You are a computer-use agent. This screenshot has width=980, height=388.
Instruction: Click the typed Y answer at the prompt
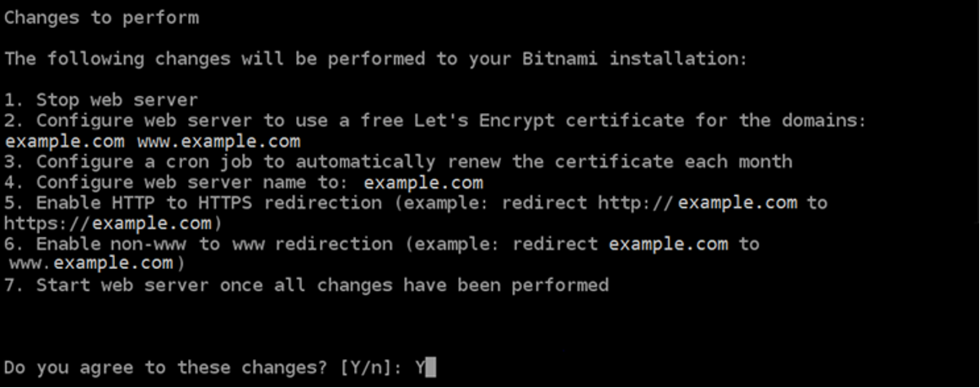tap(419, 368)
